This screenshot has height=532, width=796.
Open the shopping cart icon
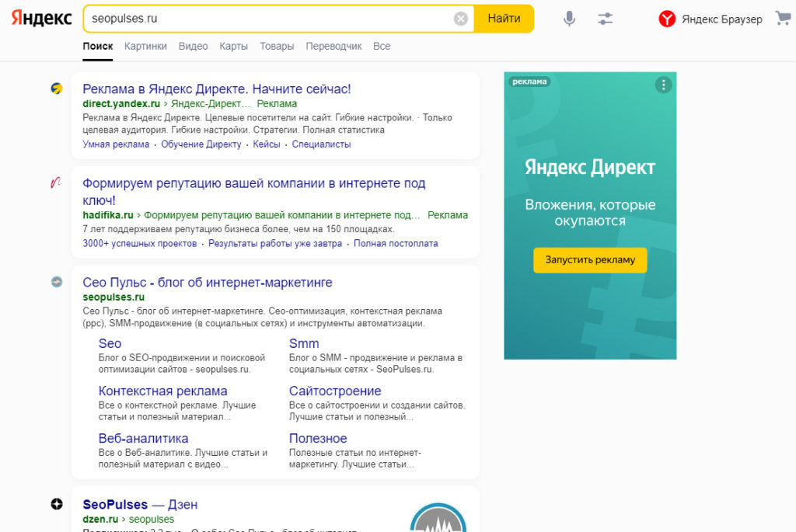click(x=784, y=19)
